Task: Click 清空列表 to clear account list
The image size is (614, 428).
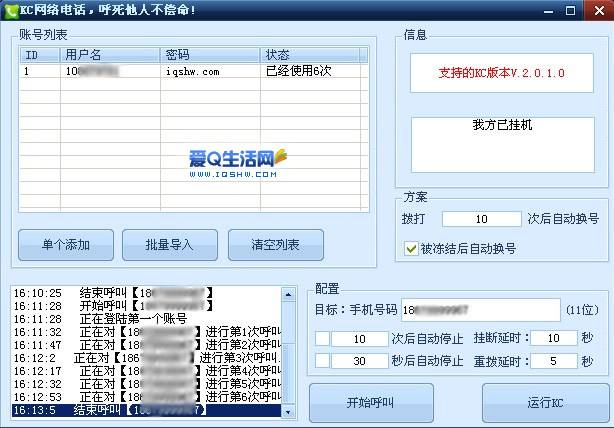Action: pyautogui.click(x=276, y=245)
